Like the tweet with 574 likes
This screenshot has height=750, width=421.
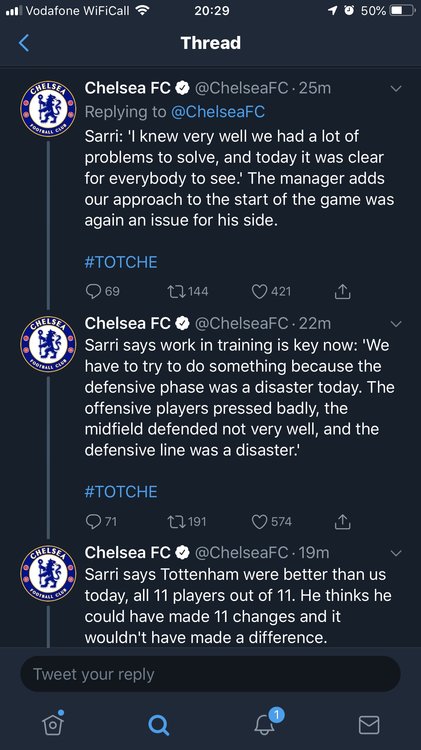tap(259, 521)
